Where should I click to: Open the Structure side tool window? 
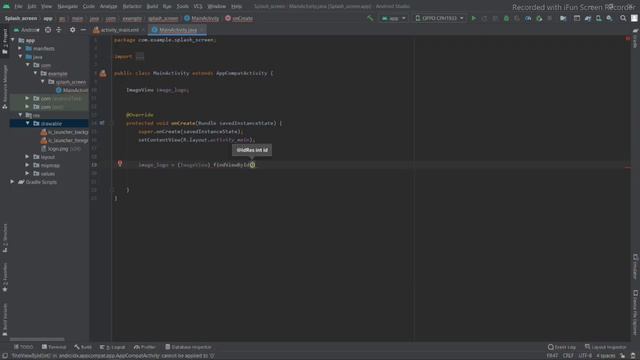(x=4, y=238)
